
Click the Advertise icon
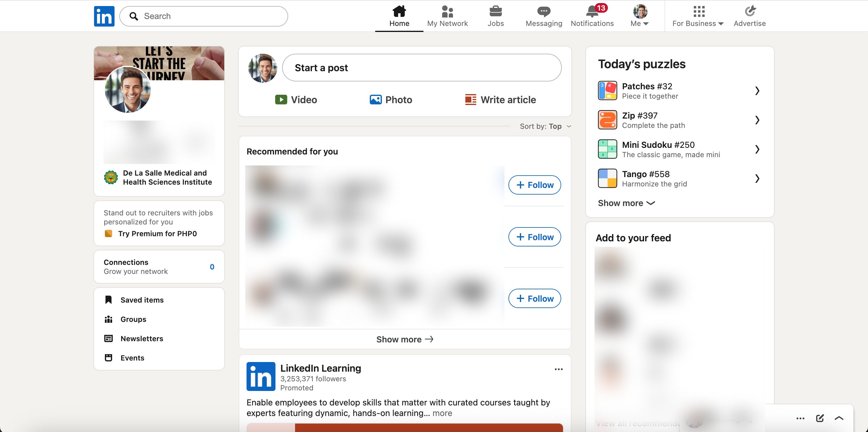click(x=750, y=11)
